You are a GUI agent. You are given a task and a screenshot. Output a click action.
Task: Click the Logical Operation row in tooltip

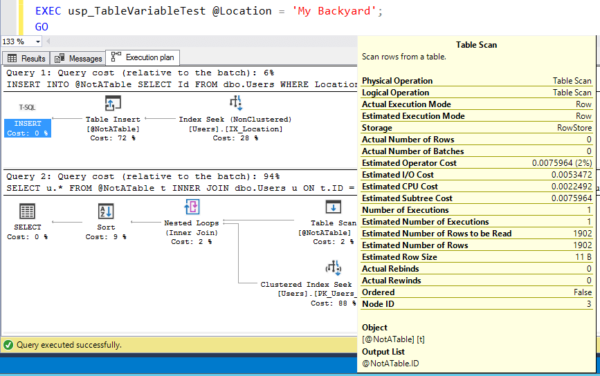coord(477,93)
